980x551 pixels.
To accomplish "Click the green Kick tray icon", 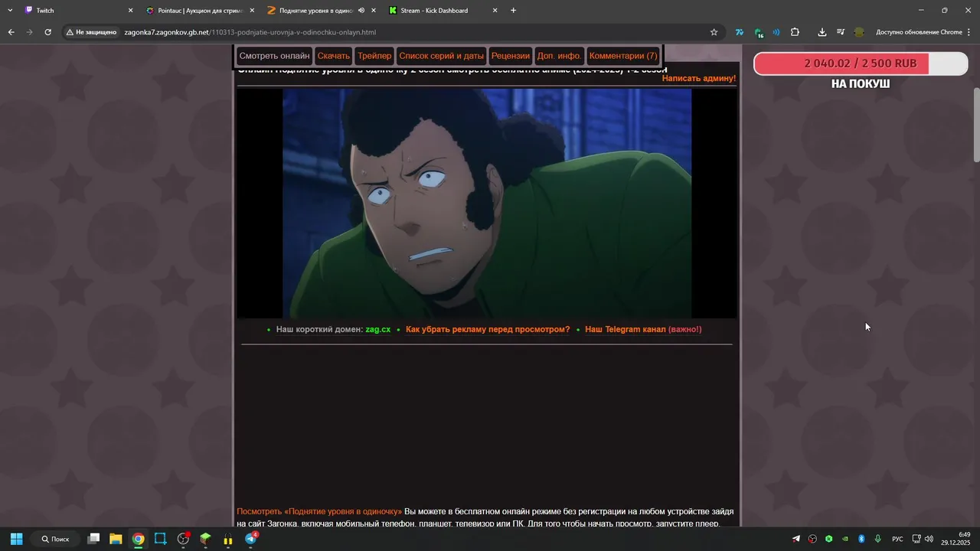I will pyautogui.click(x=828, y=539).
